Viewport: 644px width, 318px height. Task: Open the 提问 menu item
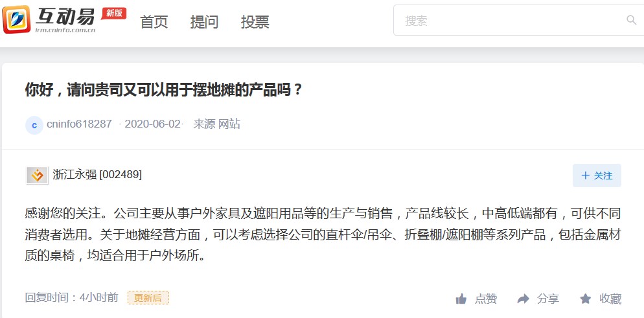point(205,22)
